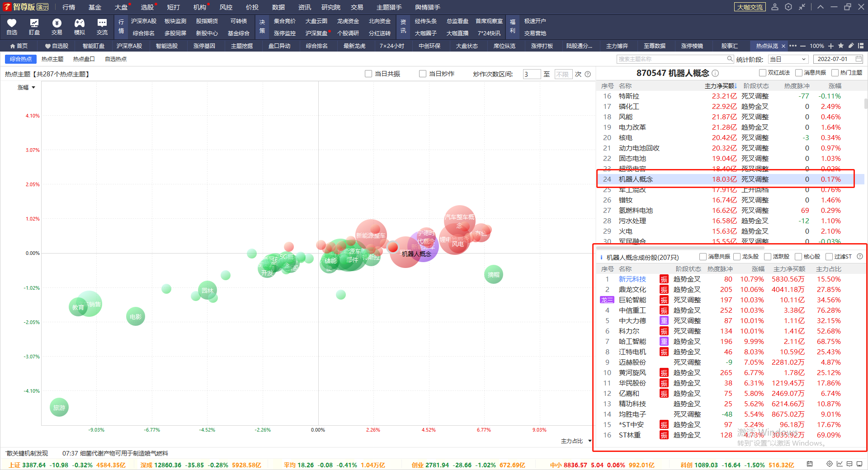Switch to the 自选热点 tab
This screenshot has width=868, height=470.
(x=116, y=59)
